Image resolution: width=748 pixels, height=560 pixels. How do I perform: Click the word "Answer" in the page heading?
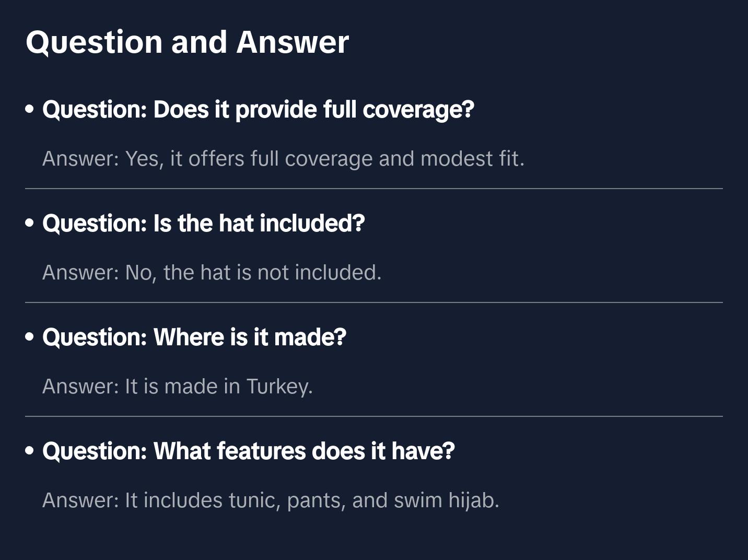[x=293, y=42]
